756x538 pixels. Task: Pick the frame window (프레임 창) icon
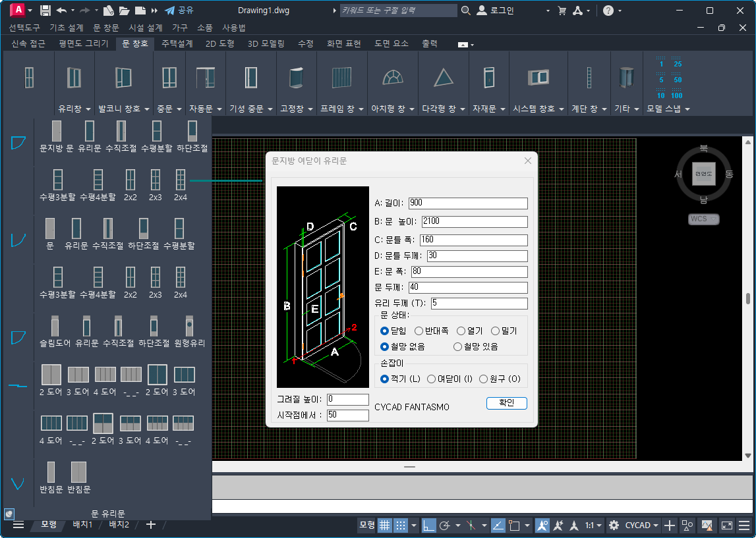pos(342,78)
